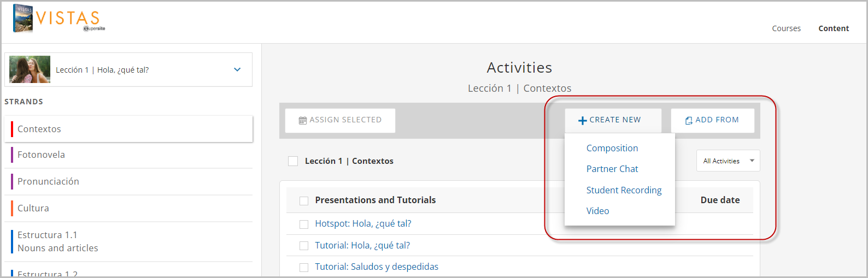Image resolution: width=868 pixels, height=278 pixels.
Task: Go to the Courses tab
Action: (x=786, y=28)
